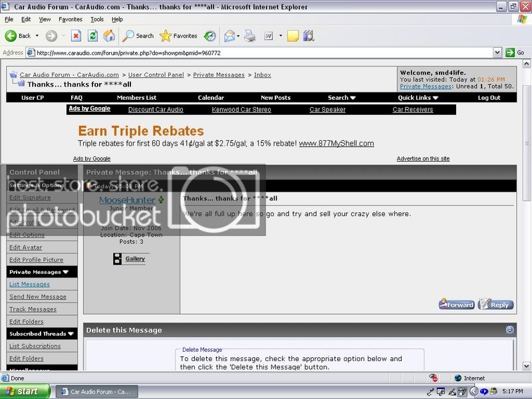Click the Advertise on this site link
This screenshot has height=399, width=532.
coord(423,158)
